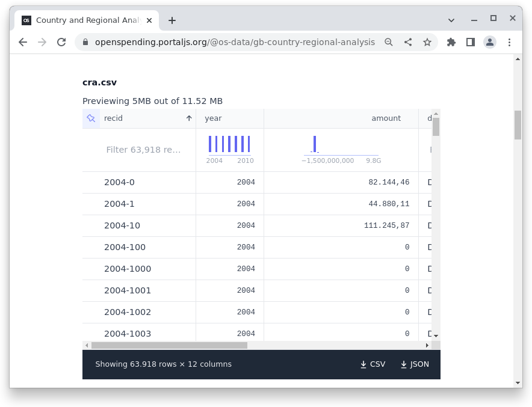
Task: Click 'Previewing 5MB out of 11.52 MB' text
Action: pyautogui.click(x=152, y=102)
